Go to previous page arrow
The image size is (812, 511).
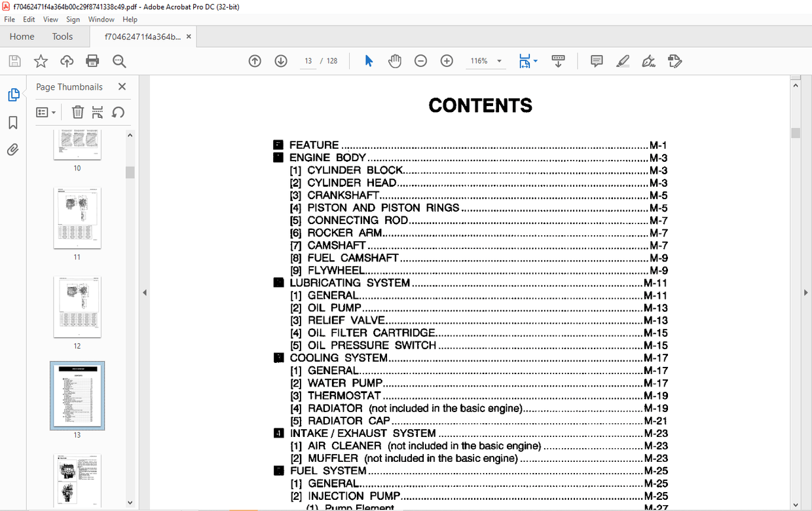255,61
